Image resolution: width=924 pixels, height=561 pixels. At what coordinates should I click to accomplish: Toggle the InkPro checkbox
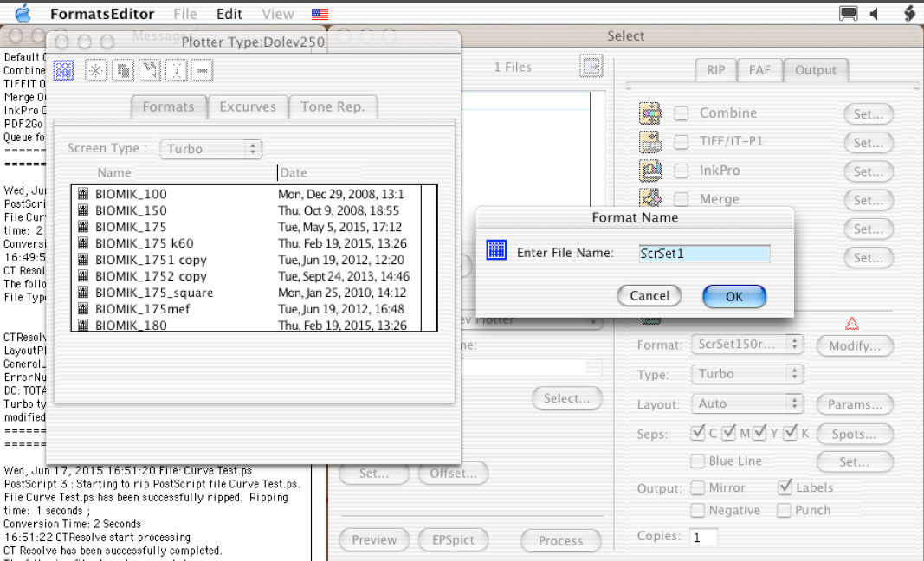682,171
